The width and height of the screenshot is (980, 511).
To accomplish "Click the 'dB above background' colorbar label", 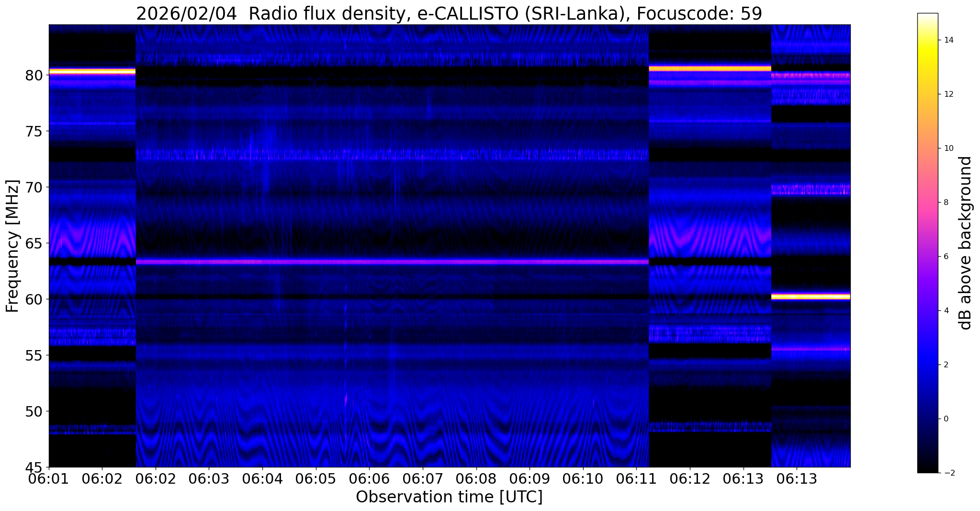I will pyautogui.click(x=966, y=243).
